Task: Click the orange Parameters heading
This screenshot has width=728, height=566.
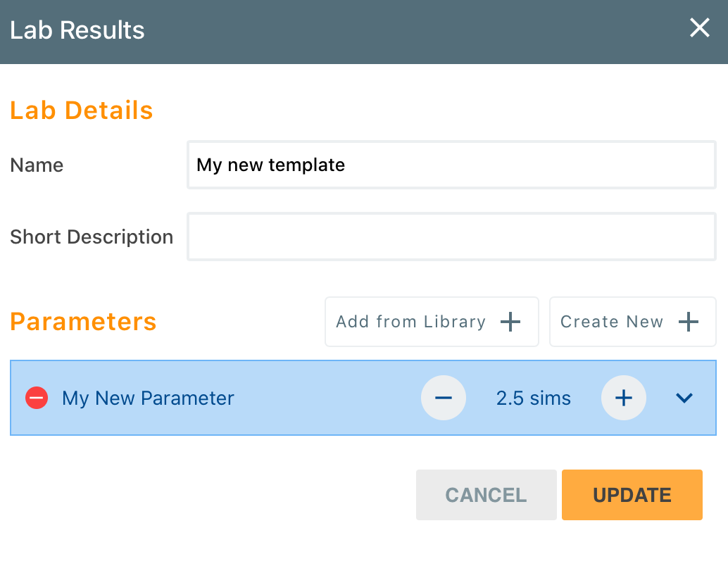Action: pos(83,322)
